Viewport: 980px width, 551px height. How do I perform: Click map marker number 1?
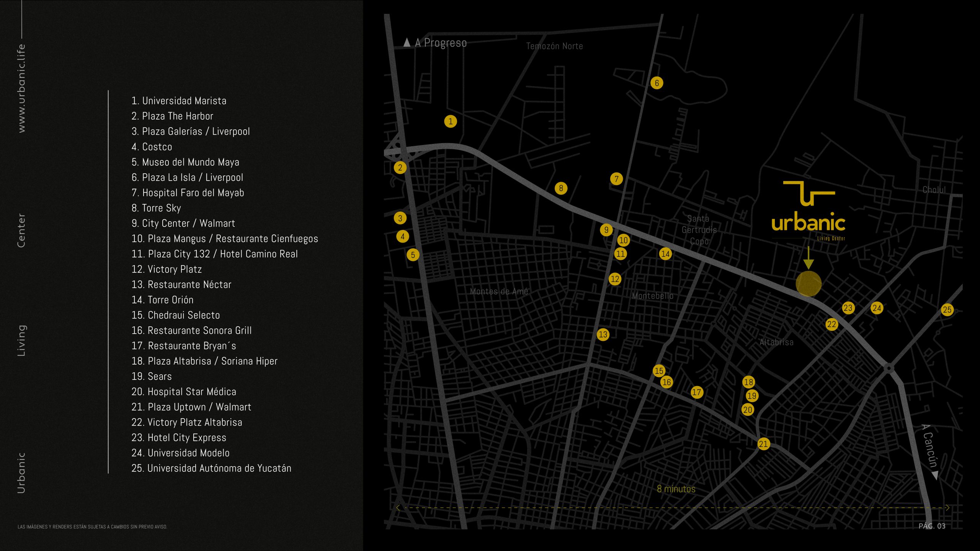(x=450, y=121)
